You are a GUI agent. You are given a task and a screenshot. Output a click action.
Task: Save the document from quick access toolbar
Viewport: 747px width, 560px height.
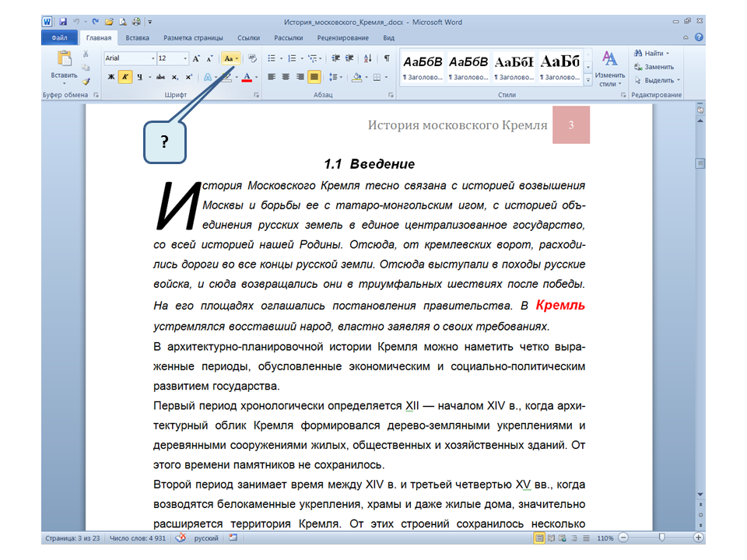point(62,23)
